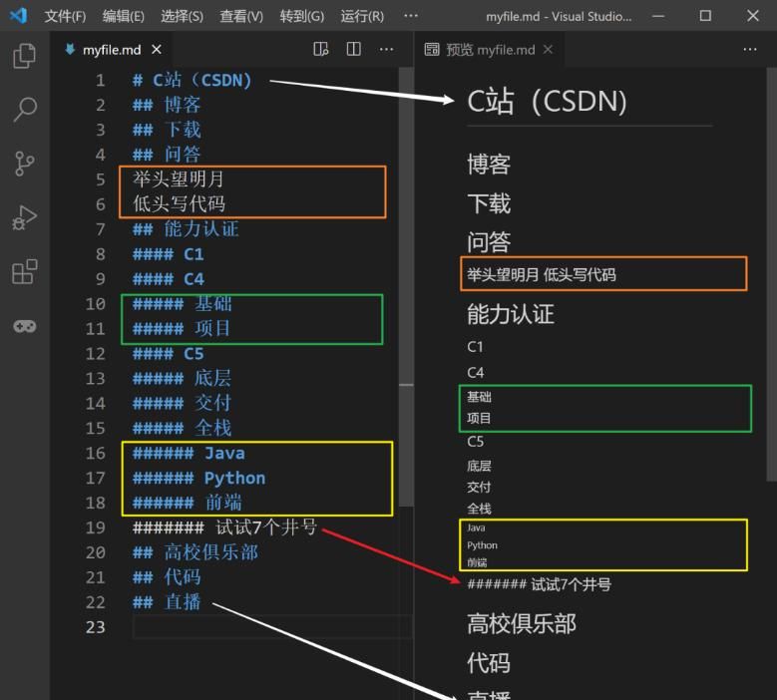The image size is (777, 700).
Task: Click line 6 text '低头写代码'
Action: 179,204
